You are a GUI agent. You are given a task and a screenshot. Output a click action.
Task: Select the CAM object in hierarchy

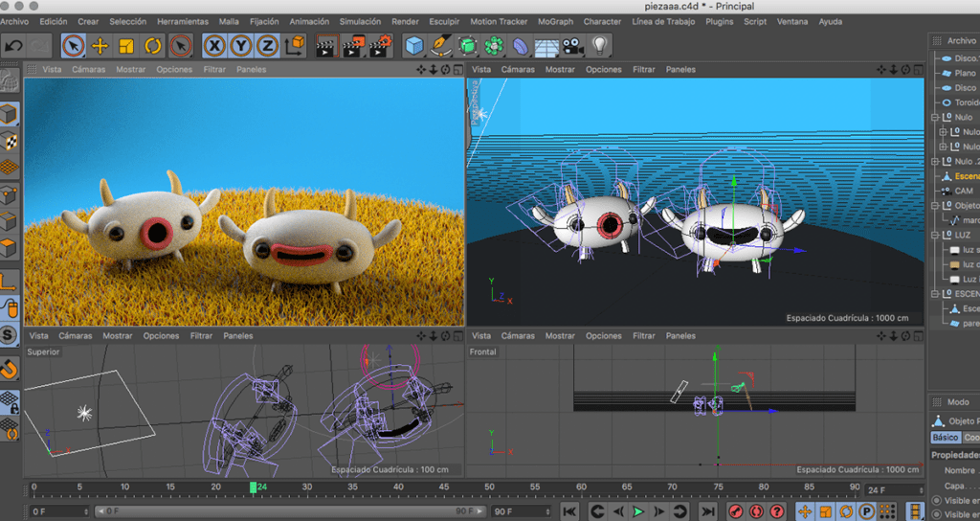point(963,191)
